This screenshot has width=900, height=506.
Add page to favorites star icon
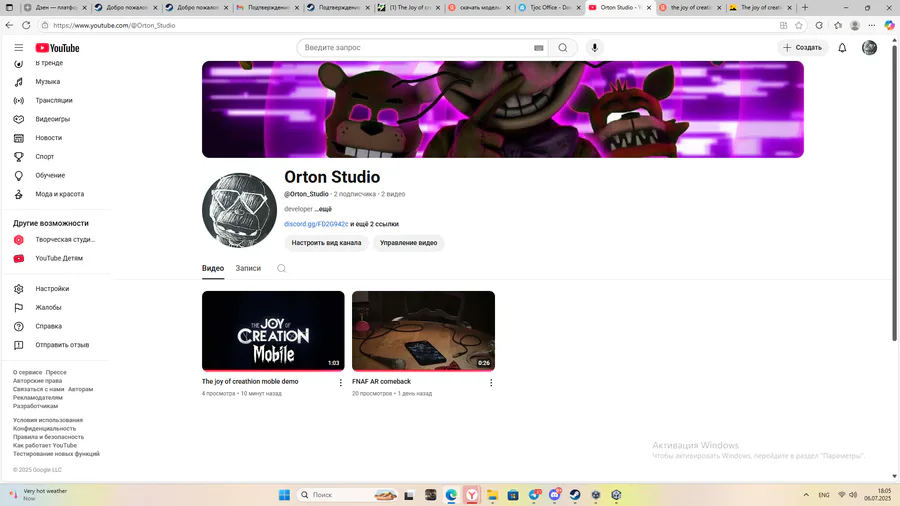pyautogui.click(x=798, y=25)
